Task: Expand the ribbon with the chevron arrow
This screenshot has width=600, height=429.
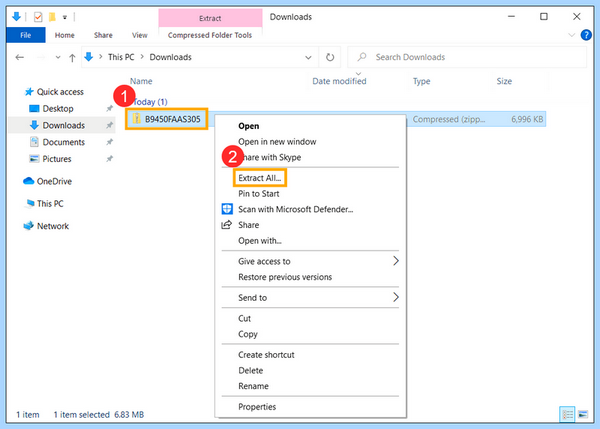Action: (x=571, y=35)
